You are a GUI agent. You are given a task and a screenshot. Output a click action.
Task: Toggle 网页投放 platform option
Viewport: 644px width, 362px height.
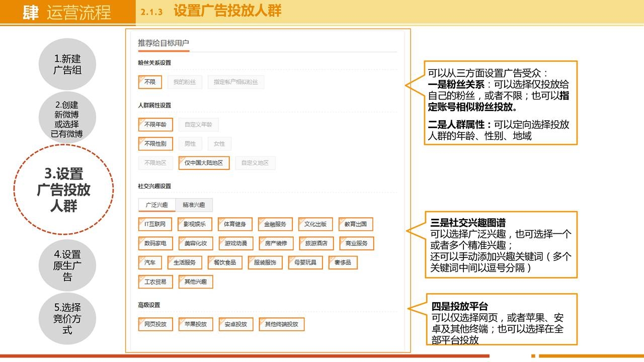click(x=155, y=324)
